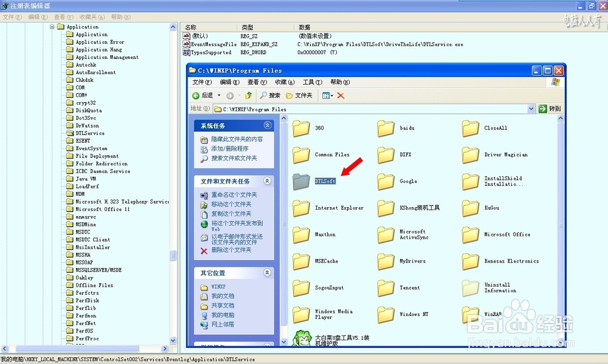Click the Up folder icon in Explorer toolbar
The image size is (608, 364).
tap(249, 95)
